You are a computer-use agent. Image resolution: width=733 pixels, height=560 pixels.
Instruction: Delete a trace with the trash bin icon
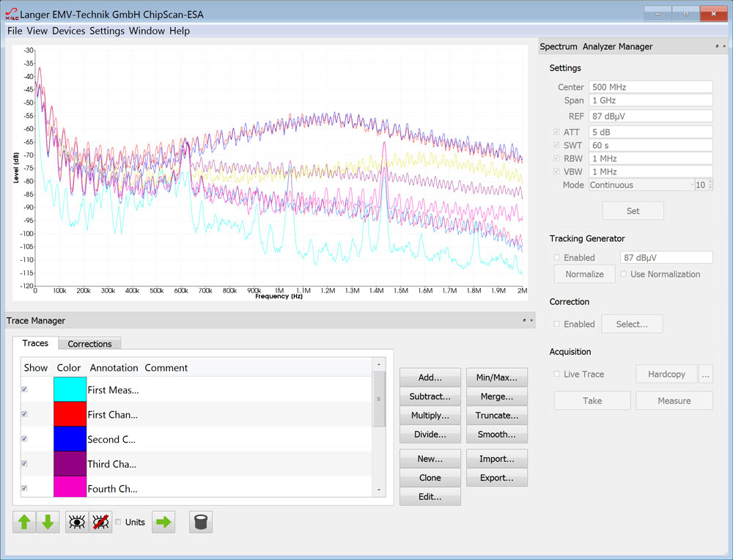(200, 522)
